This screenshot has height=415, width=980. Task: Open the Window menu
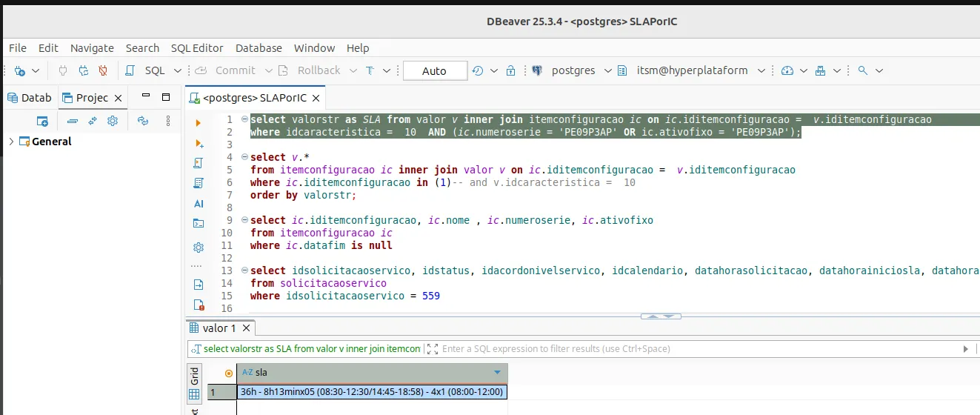point(314,48)
